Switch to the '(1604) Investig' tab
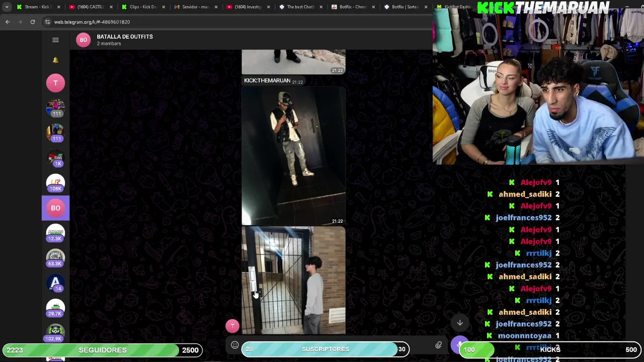Screen dimensions: 644x362 [247, 7]
